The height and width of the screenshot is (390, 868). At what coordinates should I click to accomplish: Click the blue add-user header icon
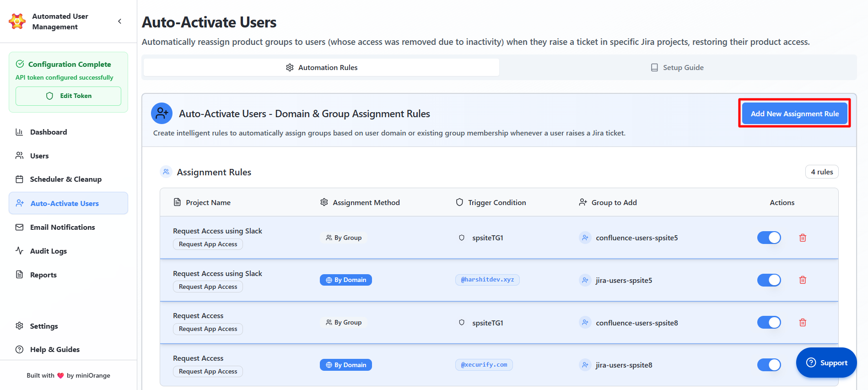[162, 114]
